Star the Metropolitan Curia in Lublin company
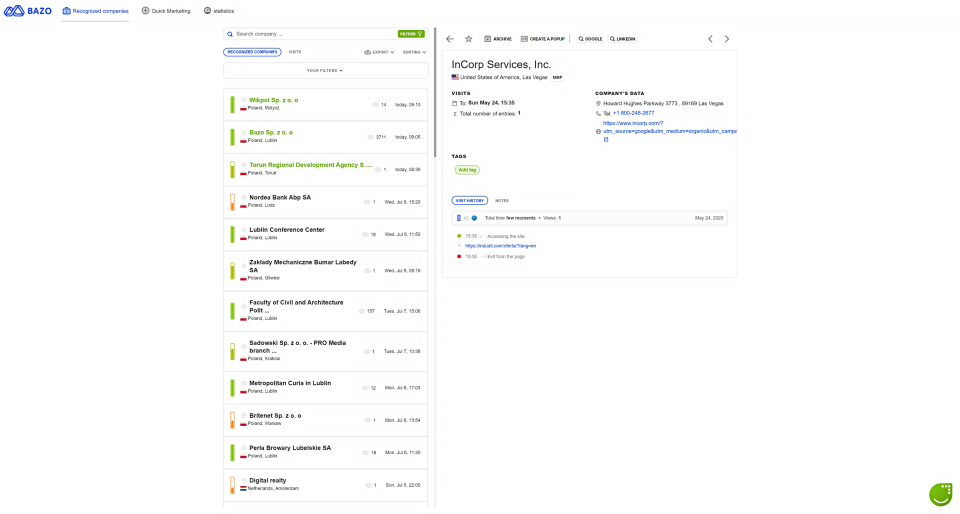The height and width of the screenshot is (514, 960). 244,383
